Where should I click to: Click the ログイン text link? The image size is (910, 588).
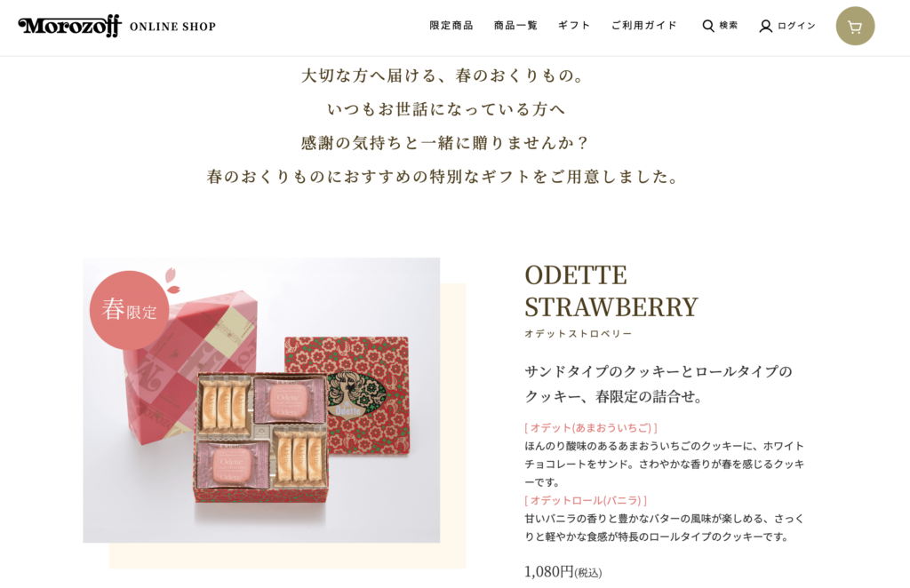point(796,26)
